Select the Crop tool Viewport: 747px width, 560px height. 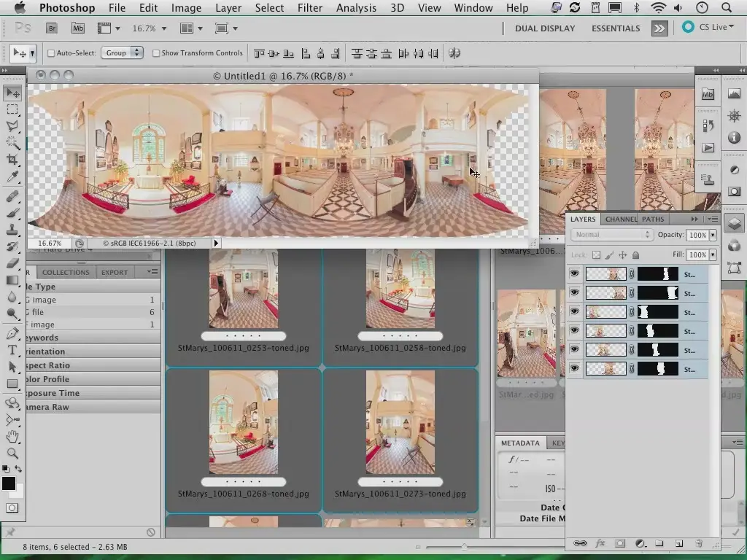pyautogui.click(x=12, y=159)
